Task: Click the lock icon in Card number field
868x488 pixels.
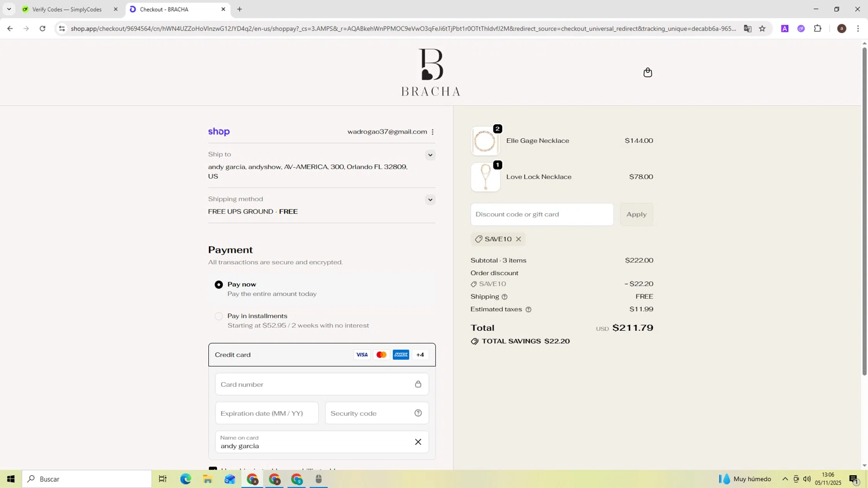Action: pyautogui.click(x=418, y=385)
